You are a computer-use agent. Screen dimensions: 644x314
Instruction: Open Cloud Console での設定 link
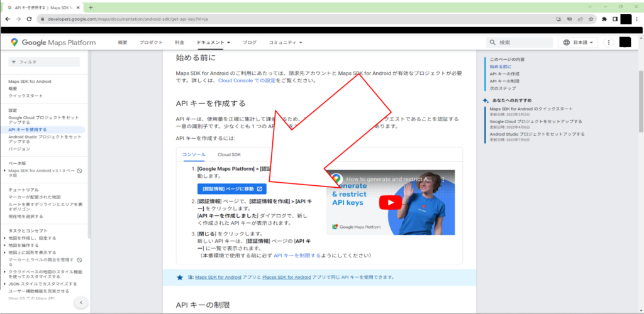coord(247,81)
